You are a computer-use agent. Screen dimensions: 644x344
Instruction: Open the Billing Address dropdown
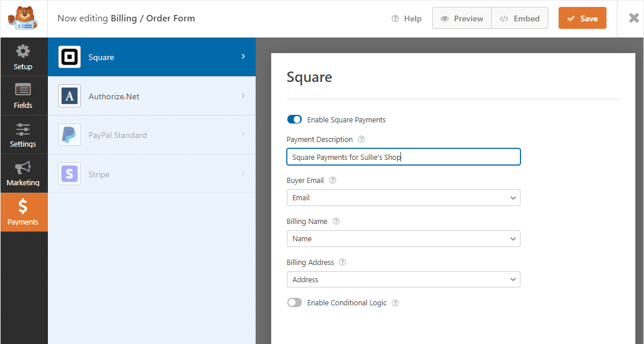(x=403, y=279)
